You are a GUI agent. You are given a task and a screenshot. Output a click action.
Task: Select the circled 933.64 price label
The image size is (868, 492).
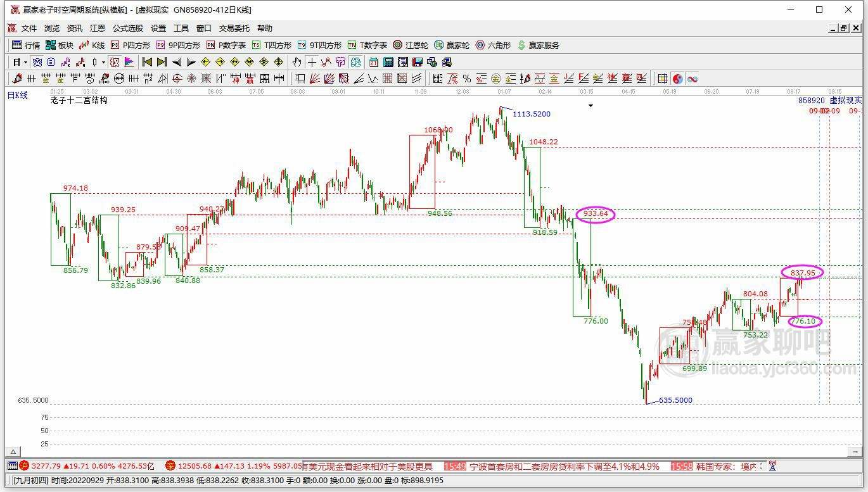pos(596,213)
